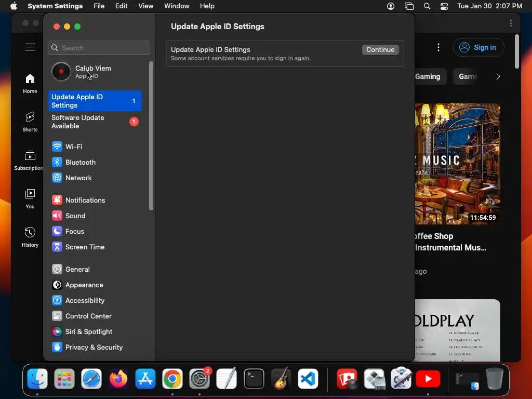
Task: Click Calub Viem Apple ID avatar
Action: click(61, 72)
